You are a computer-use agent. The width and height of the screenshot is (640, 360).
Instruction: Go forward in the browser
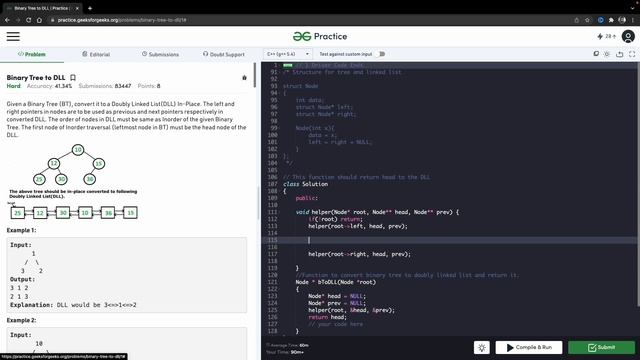pos(18,20)
